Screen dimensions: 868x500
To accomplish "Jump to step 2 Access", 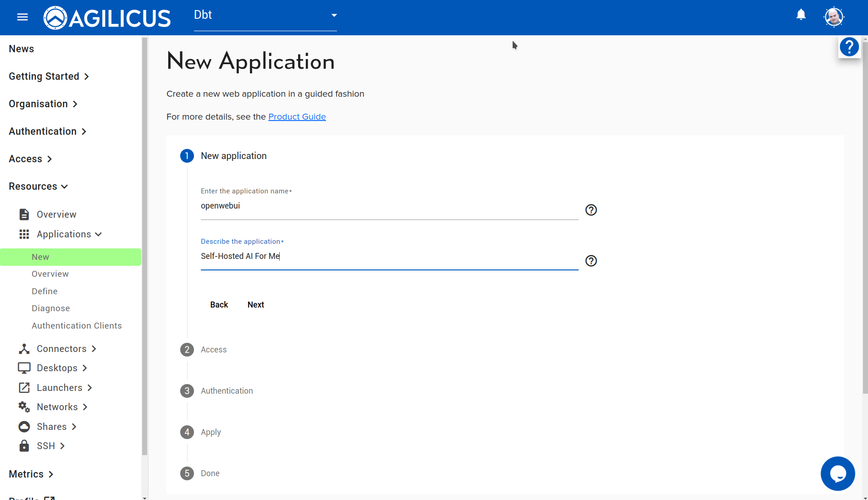I will click(x=213, y=350).
